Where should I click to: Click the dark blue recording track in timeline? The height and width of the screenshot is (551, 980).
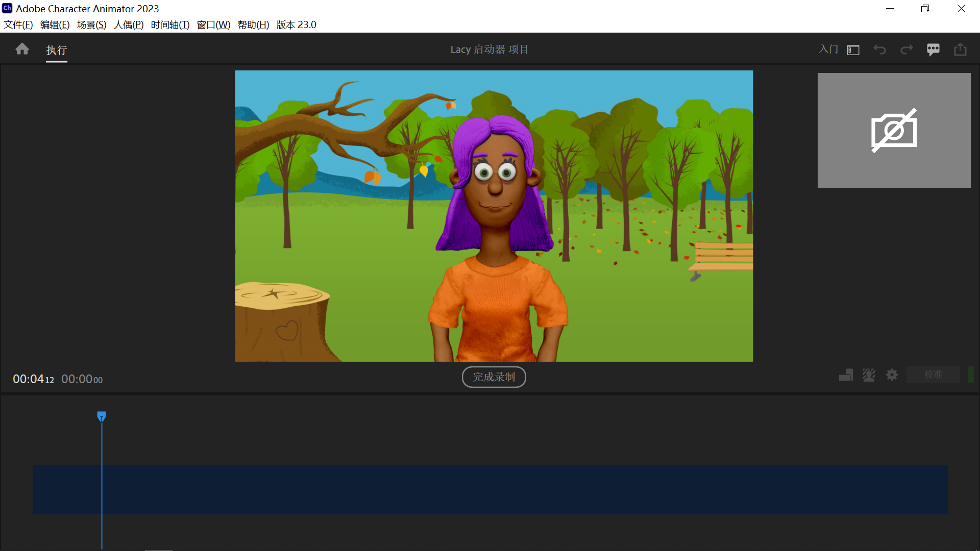[490, 489]
